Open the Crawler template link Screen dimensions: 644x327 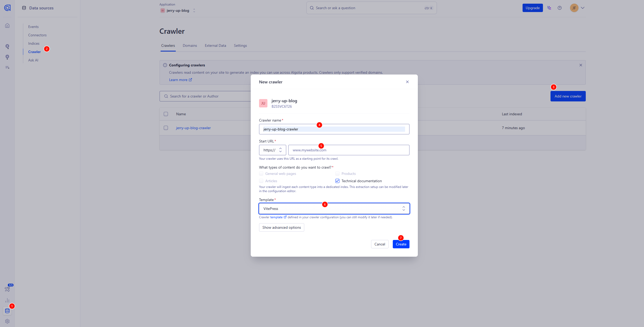pos(278,217)
